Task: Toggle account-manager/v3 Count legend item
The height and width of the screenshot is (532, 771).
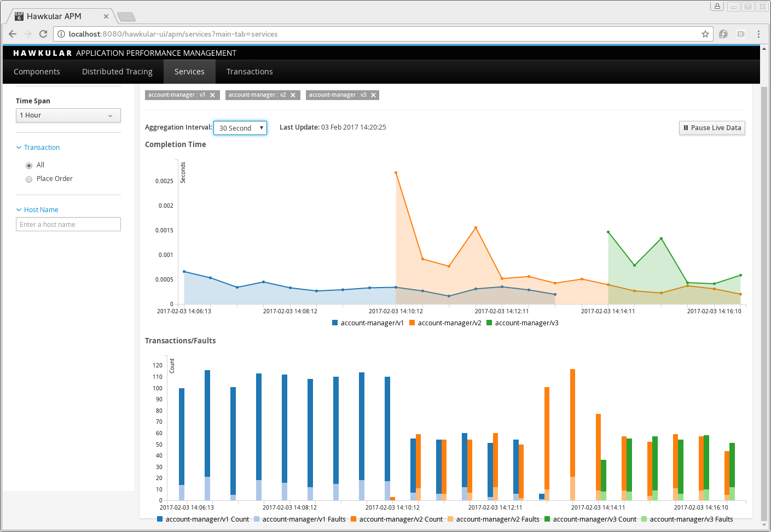Action: point(590,519)
